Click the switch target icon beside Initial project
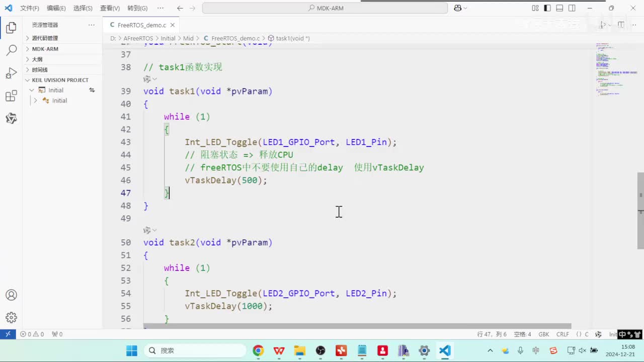The image size is (644, 362). coord(92,90)
